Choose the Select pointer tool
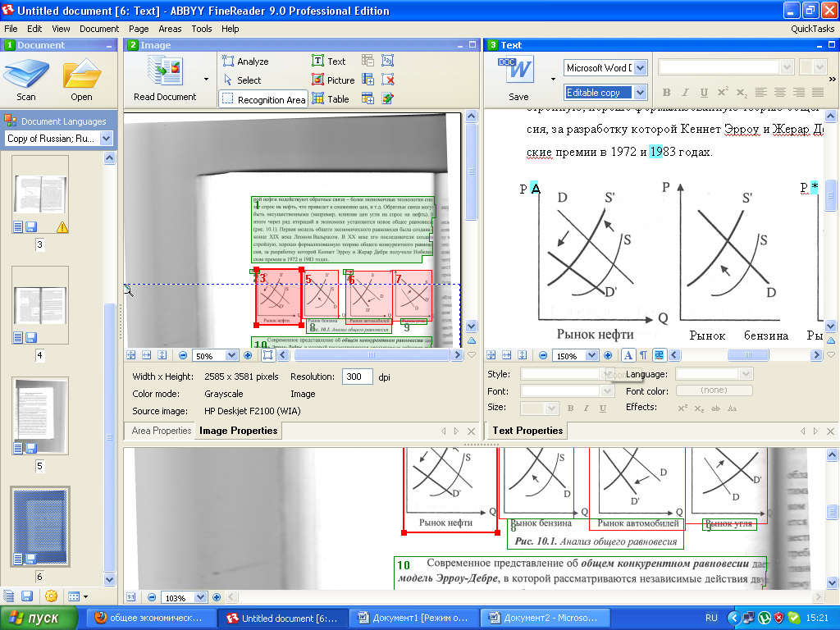840x630 pixels. coord(242,80)
